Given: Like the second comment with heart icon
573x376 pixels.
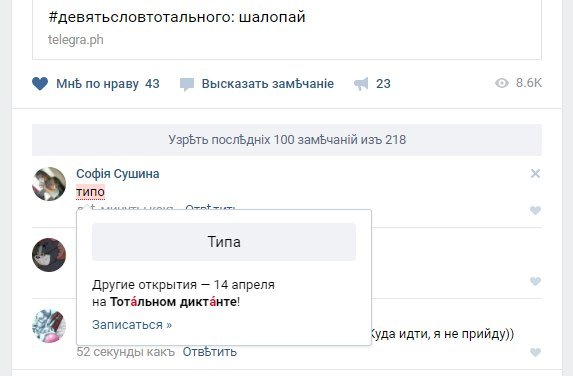Looking at the screenshot, I should 535,281.
